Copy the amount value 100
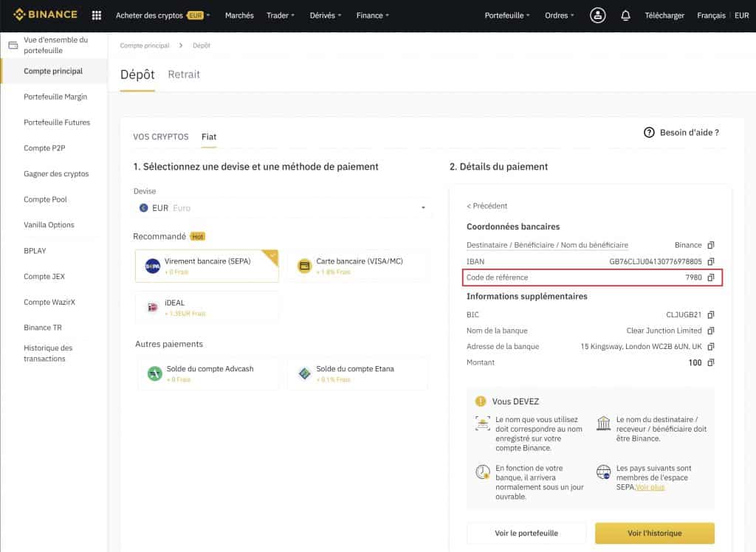The height and width of the screenshot is (552, 756). [x=710, y=362]
